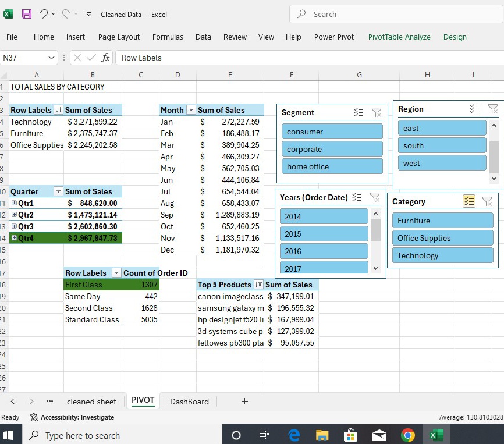The height and width of the screenshot is (444, 504).
Task: Expand the Qtr3 row
Action: pos(14,226)
